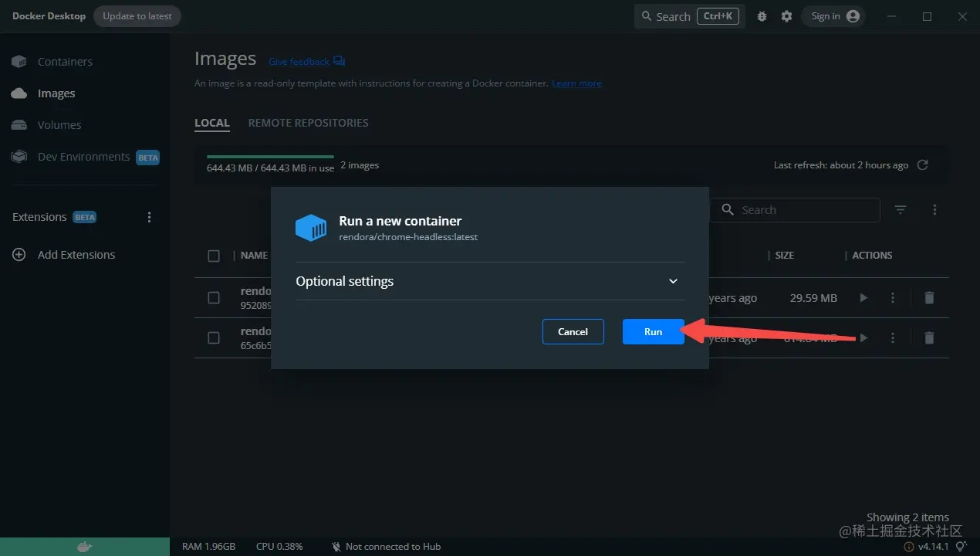The image size is (980, 556).
Task: Cancel the new container dialog
Action: [573, 331]
